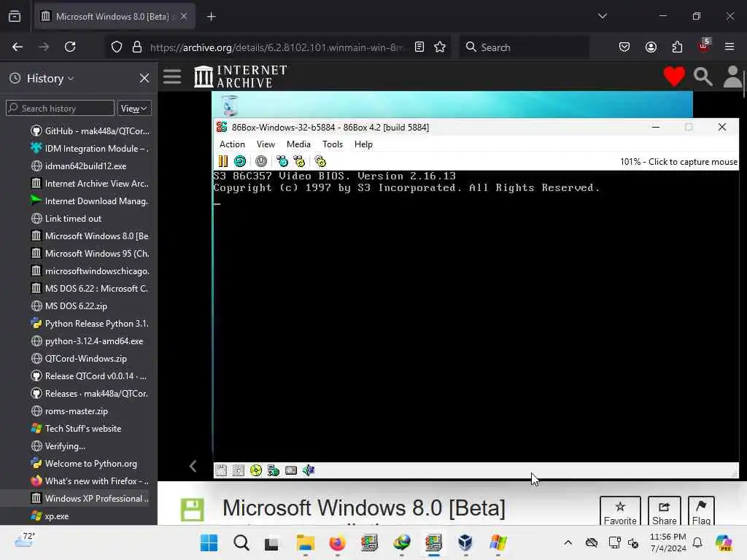Click the Search history field
This screenshot has width=747, height=560.
[61, 108]
